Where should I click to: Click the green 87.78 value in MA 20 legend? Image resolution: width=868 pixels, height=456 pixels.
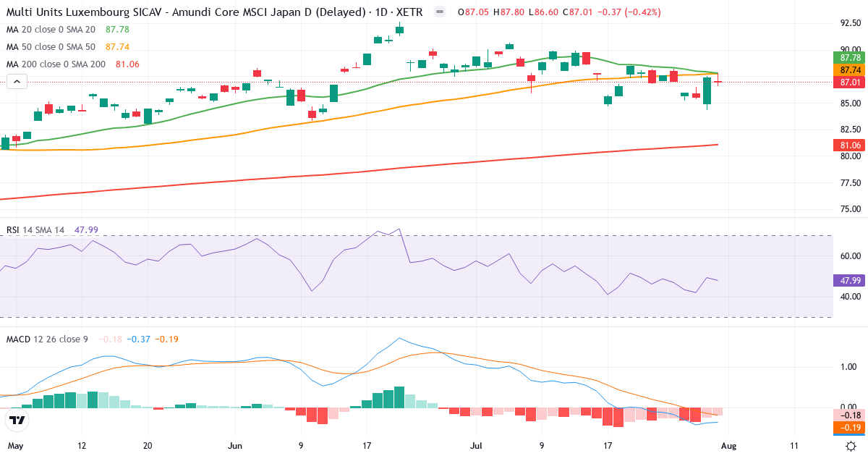click(117, 29)
